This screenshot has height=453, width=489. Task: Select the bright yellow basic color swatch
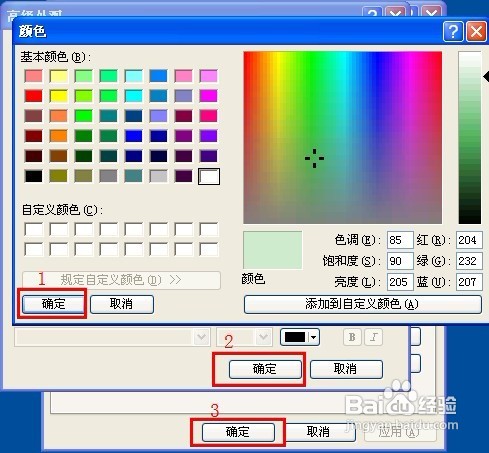(x=59, y=96)
